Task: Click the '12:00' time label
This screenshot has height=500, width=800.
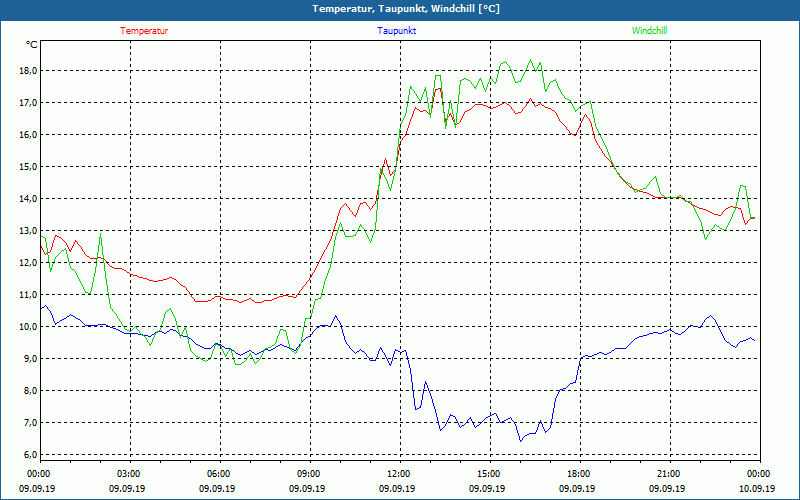Action: tap(400, 474)
